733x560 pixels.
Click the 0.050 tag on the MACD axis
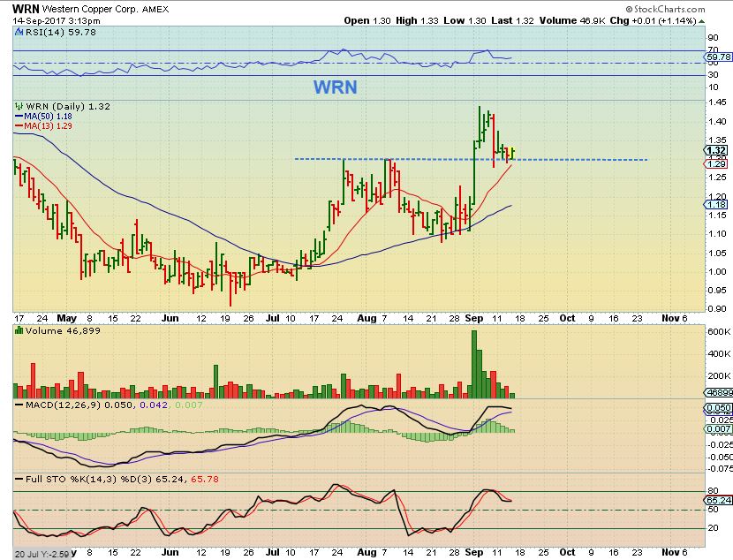click(719, 407)
